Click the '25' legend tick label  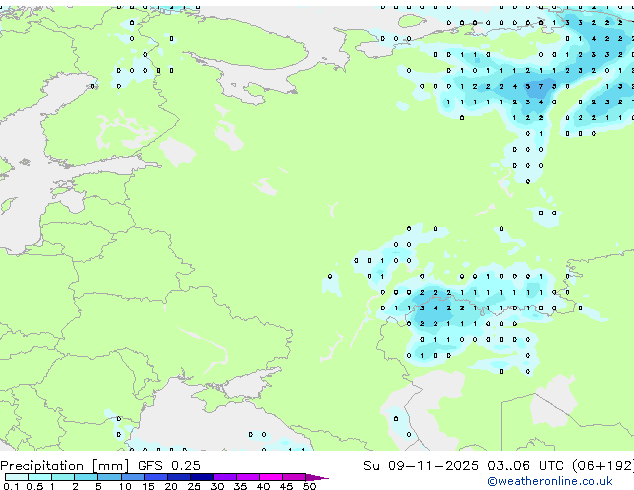click(194, 486)
